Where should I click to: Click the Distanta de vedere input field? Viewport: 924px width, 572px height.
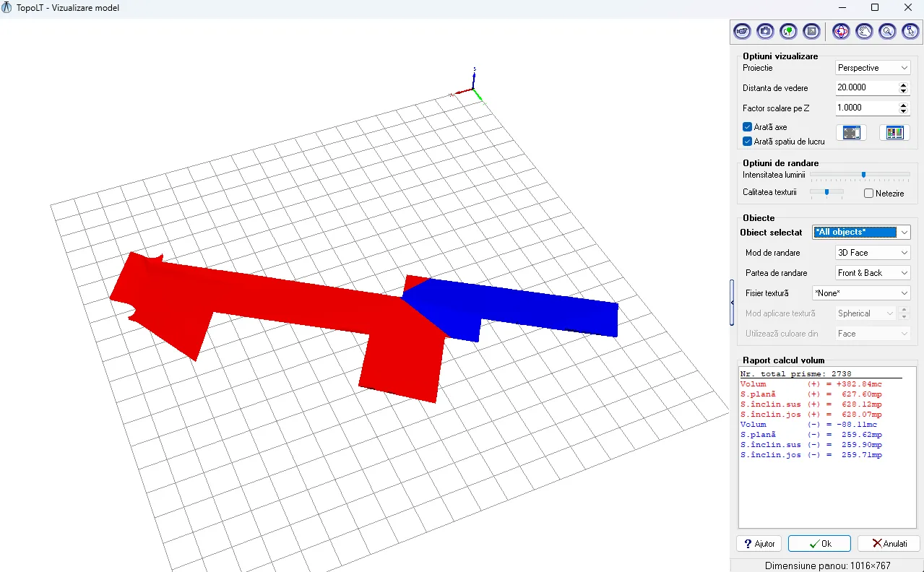click(x=865, y=87)
